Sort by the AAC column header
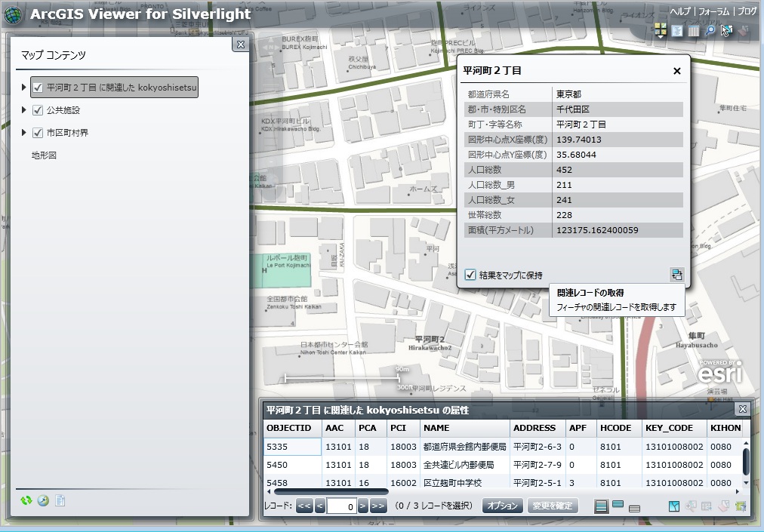This screenshot has width=764, height=532. pos(338,428)
